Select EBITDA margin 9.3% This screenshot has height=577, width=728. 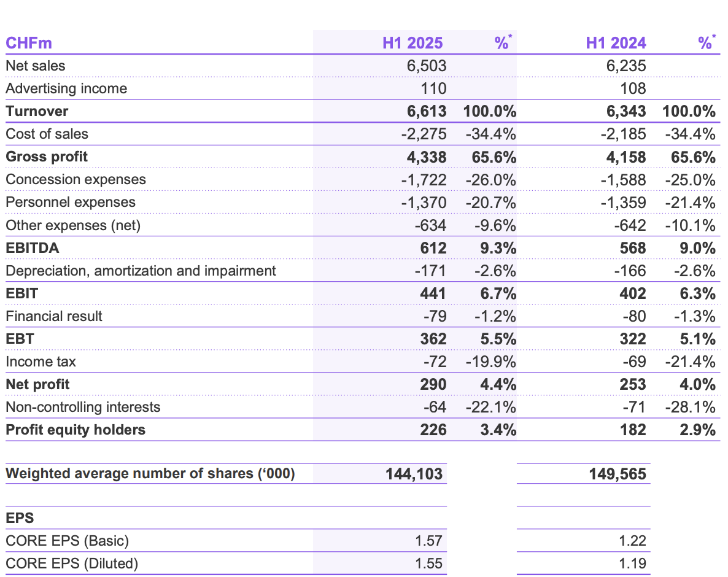tap(498, 248)
